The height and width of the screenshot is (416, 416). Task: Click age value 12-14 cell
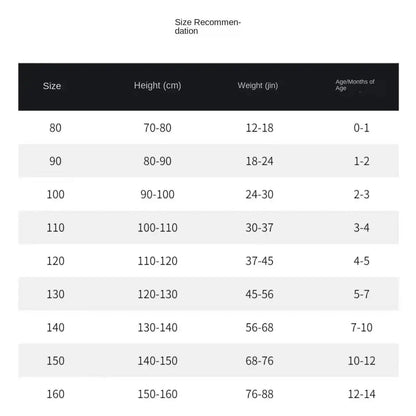click(361, 394)
